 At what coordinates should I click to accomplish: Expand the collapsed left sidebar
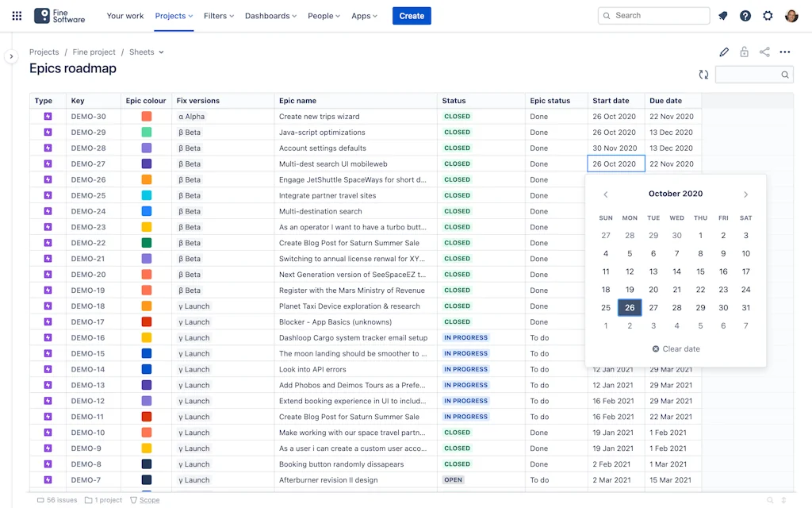(x=11, y=56)
